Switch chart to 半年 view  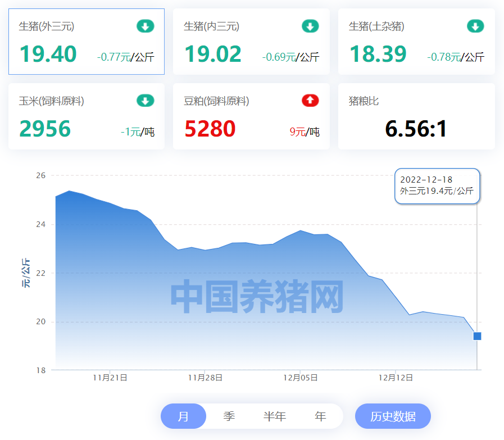tap(275, 416)
